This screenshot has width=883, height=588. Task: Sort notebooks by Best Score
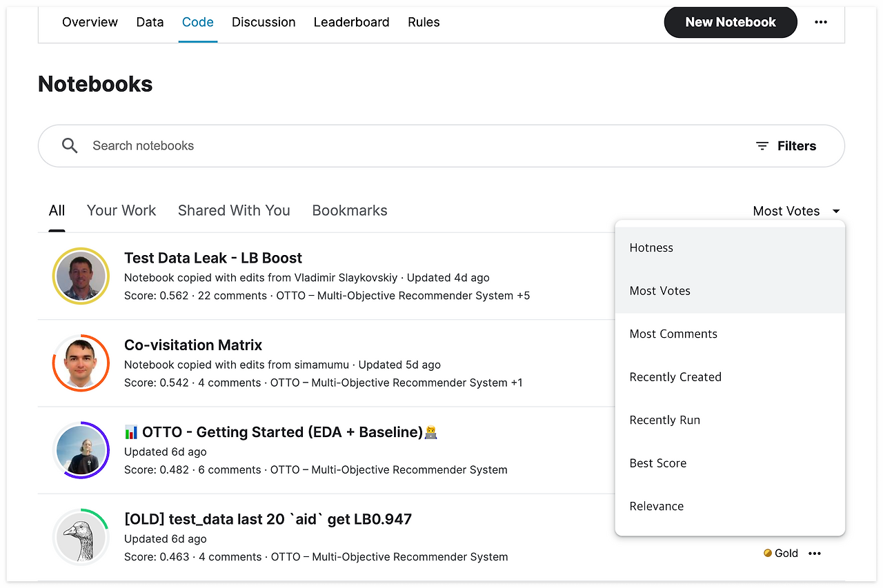pyautogui.click(x=658, y=463)
